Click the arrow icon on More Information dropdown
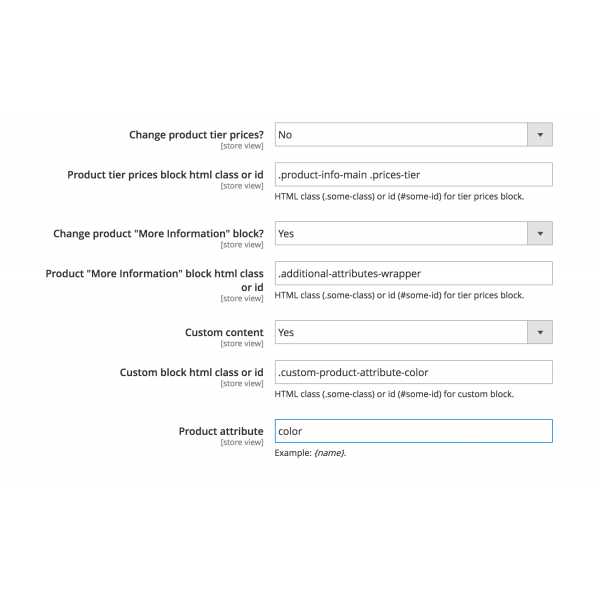This screenshot has height=600, width=600. 540,233
